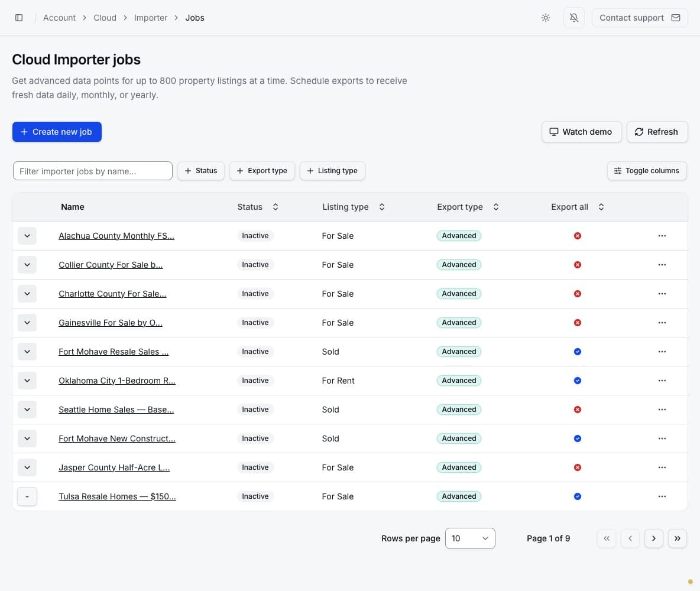This screenshot has height=591, width=700.
Task: Open the actions menu for Oklahoma City job
Action: point(662,381)
